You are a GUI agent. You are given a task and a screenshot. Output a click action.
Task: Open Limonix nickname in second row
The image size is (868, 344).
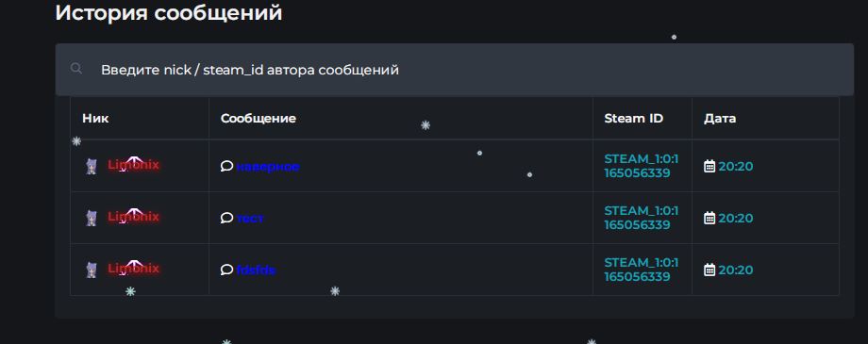(133, 216)
